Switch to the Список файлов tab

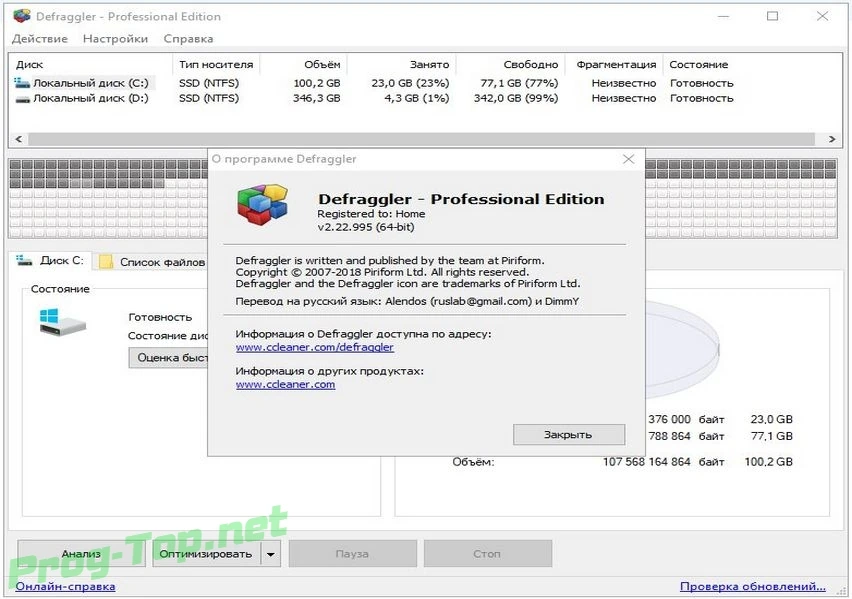(151, 262)
